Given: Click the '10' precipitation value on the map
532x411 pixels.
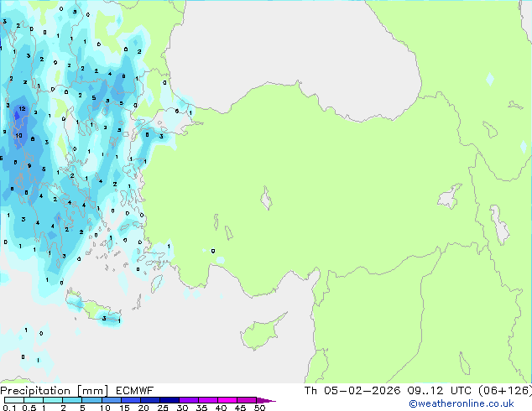Looking at the screenshot, I should click(18, 135).
